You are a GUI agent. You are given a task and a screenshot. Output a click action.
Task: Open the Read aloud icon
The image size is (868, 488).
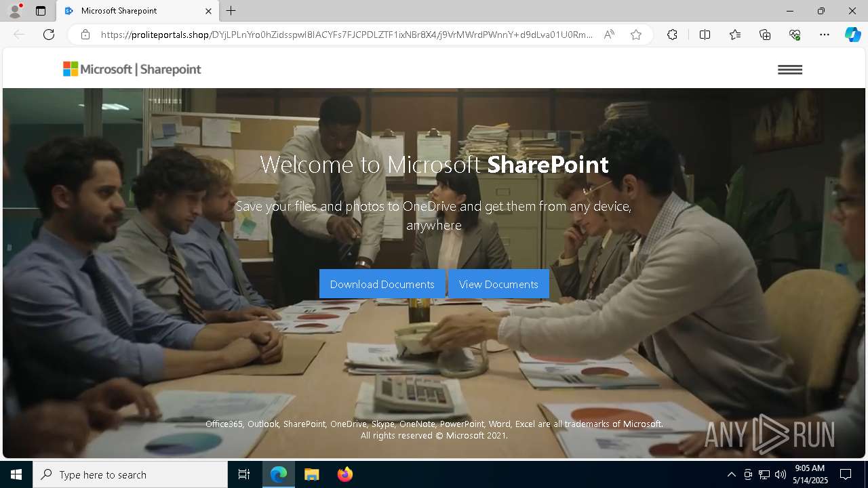pyautogui.click(x=609, y=35)
